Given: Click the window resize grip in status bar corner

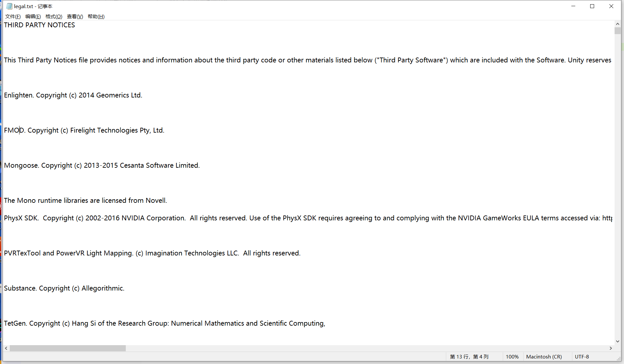Looking at the screenshot, I should point(618,358).
